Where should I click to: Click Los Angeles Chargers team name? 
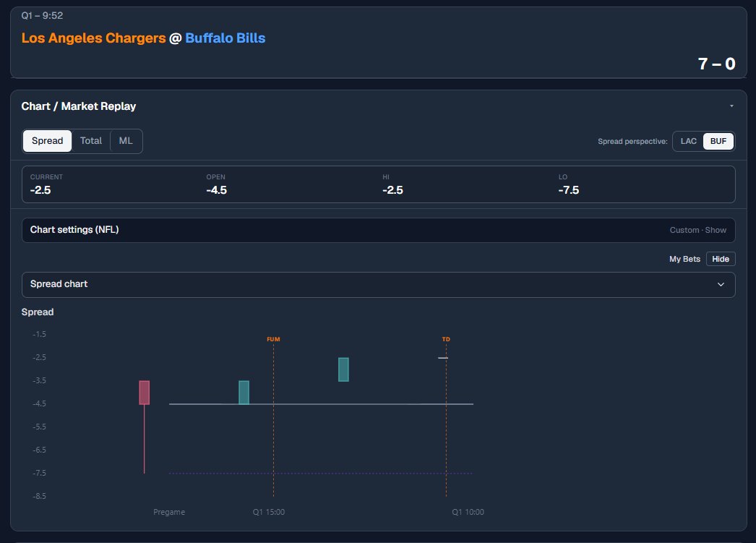click(x=93, y=38)
